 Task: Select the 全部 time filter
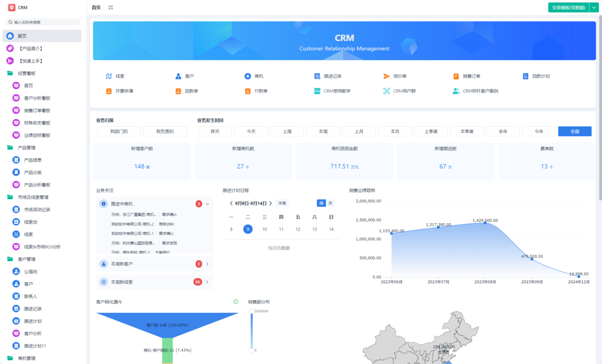pyautogui.click(x=575, y=131)
